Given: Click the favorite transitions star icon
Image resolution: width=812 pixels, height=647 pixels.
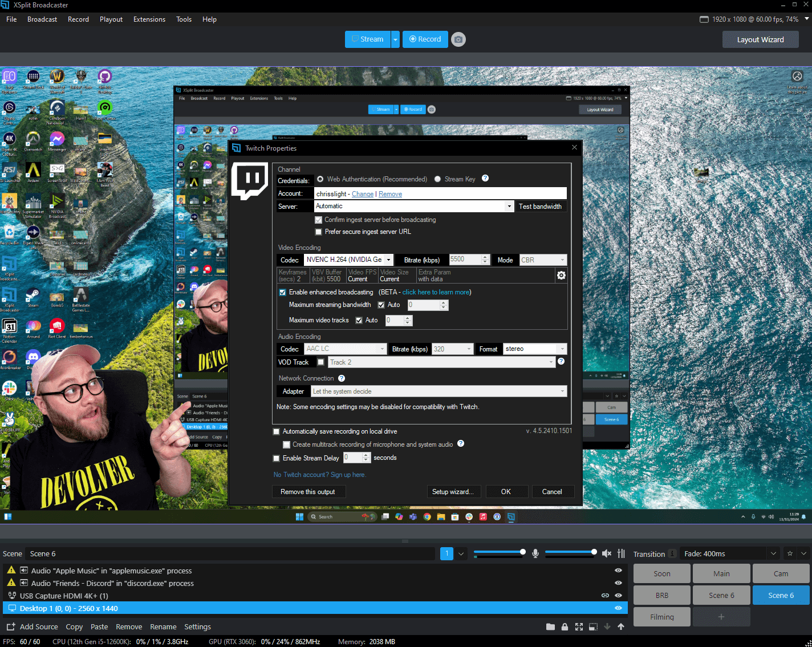Looking at the screenshot, I should pyautogui.click(x=790, y=553).
